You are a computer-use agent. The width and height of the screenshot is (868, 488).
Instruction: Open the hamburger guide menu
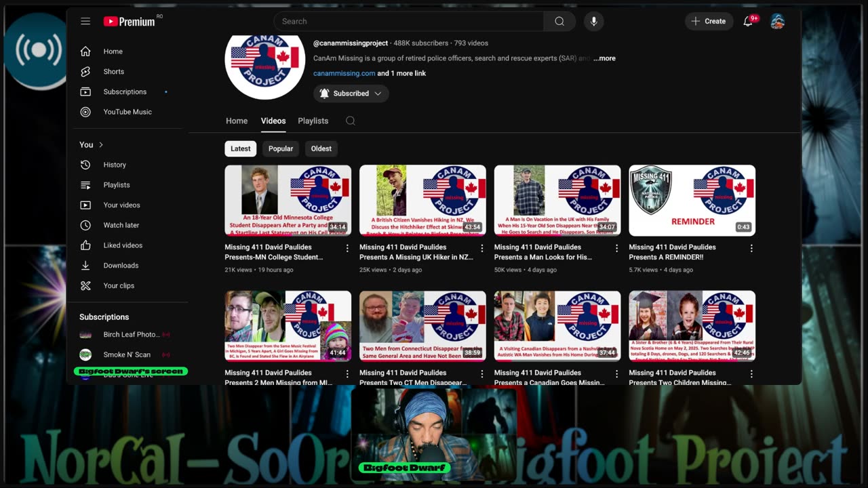click(85, 21)
